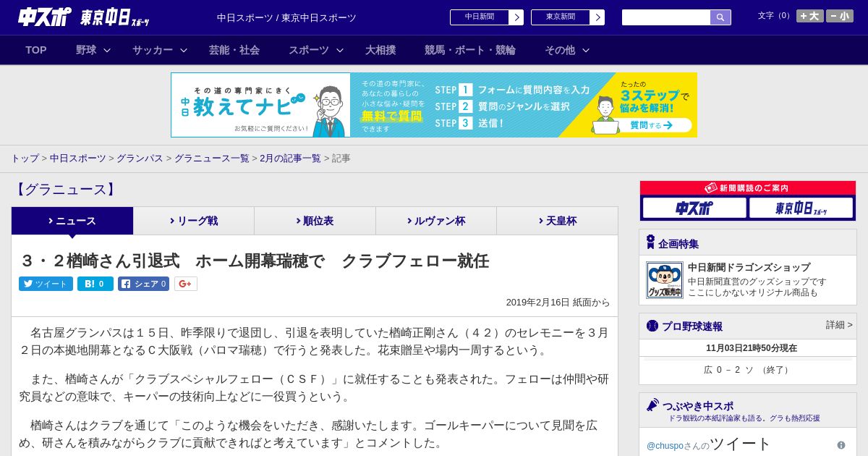868x456 pixels.
Task: Expand the サッカー dropdown menu
Action: [x=160, y=50]
